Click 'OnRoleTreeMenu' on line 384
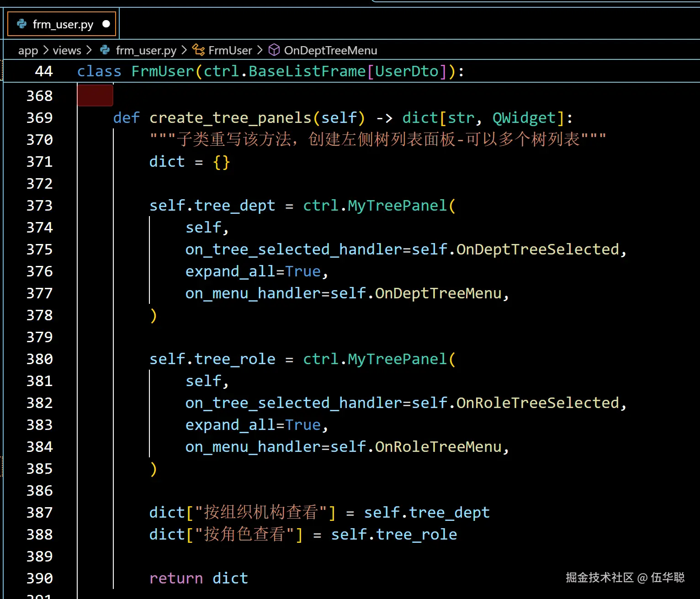Viewport: 700px width, 599px height. 438,447
